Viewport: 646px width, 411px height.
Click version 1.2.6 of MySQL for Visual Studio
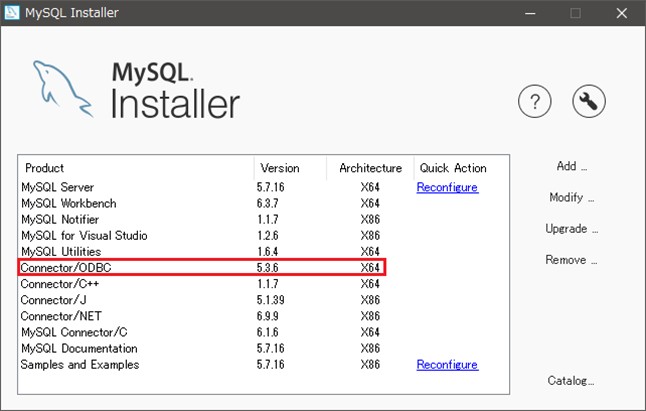268,236
